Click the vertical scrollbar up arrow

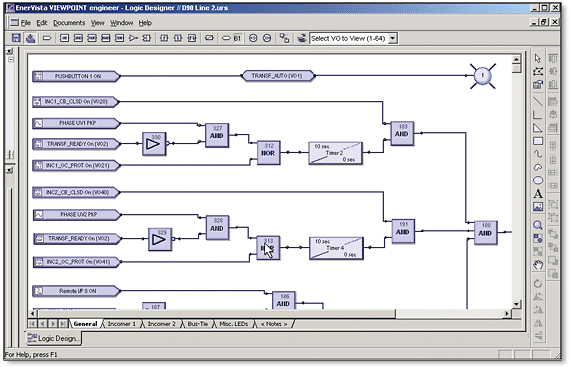coord(516,59)
